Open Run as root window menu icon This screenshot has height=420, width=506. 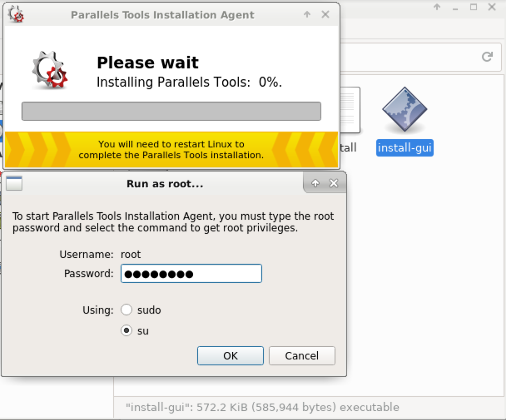(14, 183)
